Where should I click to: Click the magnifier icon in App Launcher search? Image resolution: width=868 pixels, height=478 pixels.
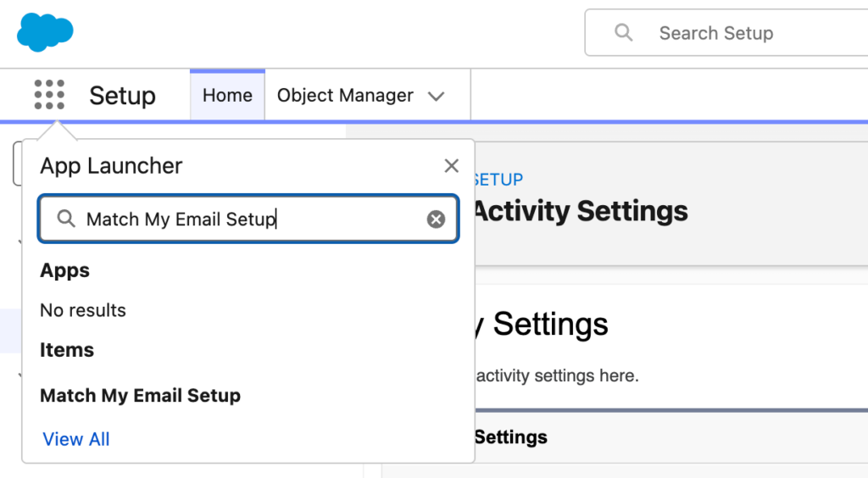point(66,220)
